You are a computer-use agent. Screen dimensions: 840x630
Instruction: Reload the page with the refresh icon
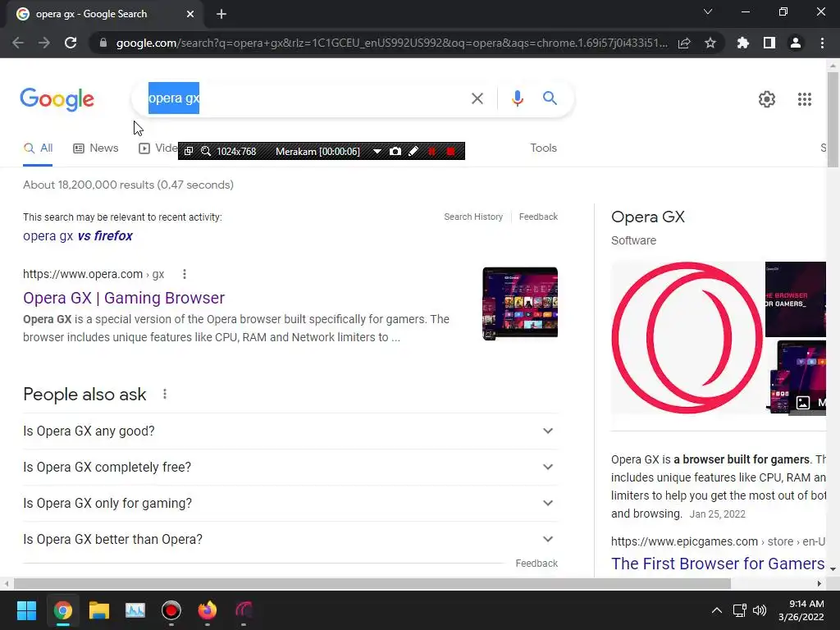pos(71,43)
